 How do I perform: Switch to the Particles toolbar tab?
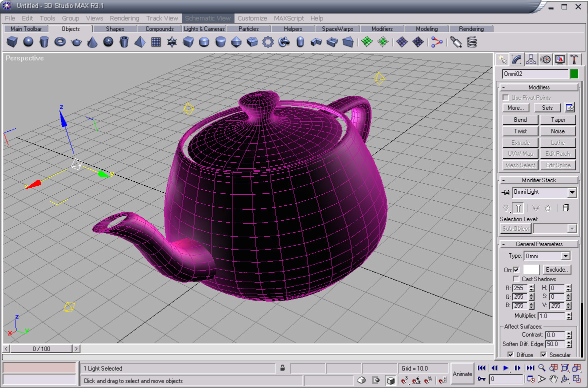click(248, 29)
